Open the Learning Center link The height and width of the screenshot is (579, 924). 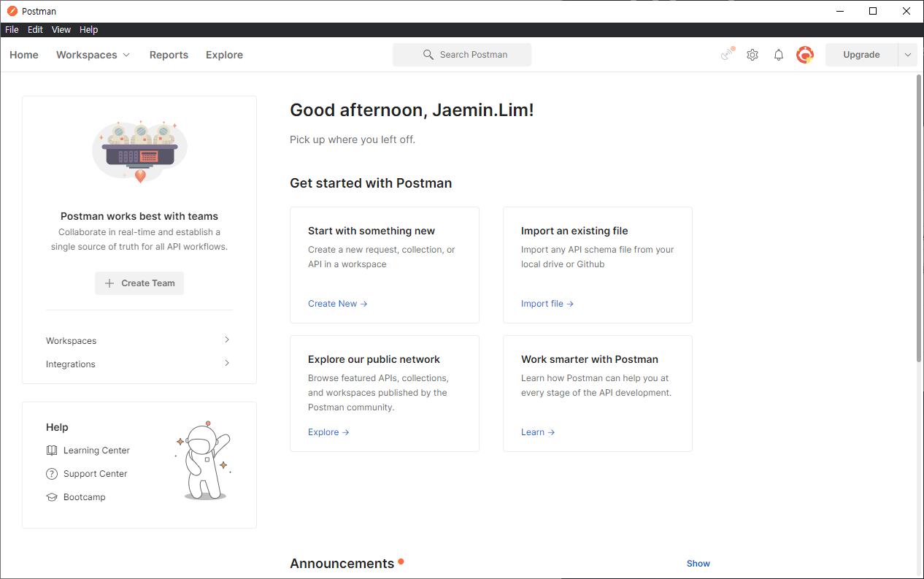(x=96, y=450)
